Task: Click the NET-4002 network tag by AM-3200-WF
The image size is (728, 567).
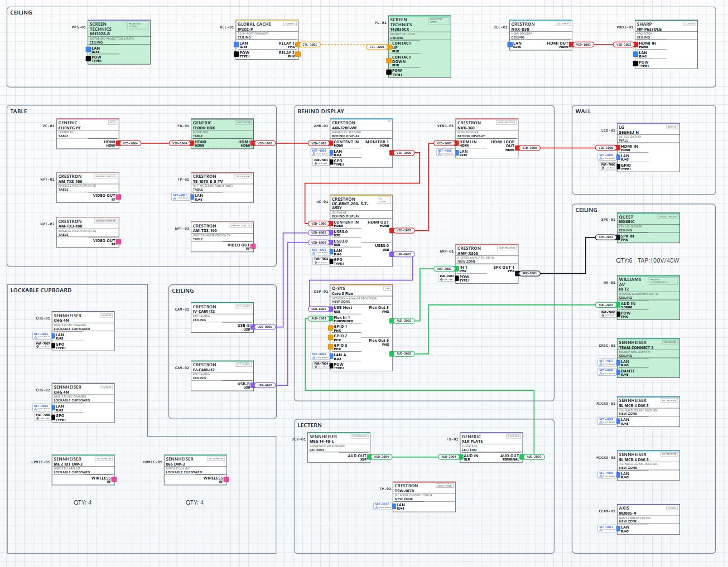Action: click(x=319, y=152)
